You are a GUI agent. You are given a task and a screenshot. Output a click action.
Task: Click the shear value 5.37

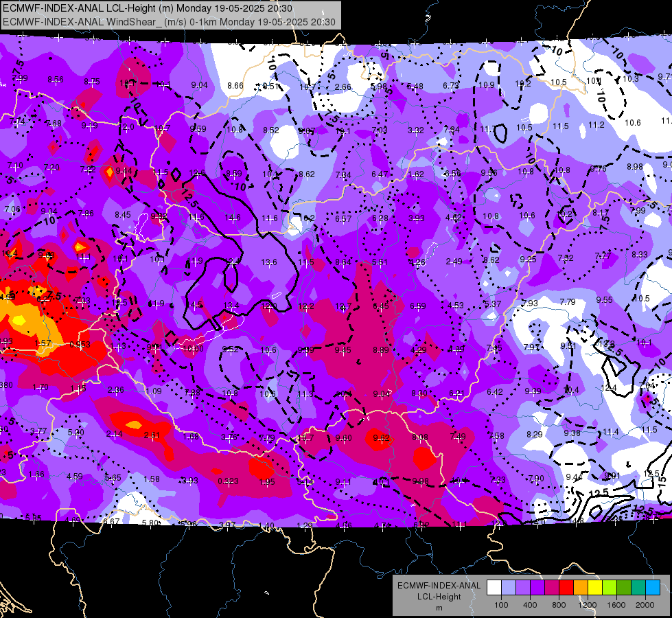(492, 304)
